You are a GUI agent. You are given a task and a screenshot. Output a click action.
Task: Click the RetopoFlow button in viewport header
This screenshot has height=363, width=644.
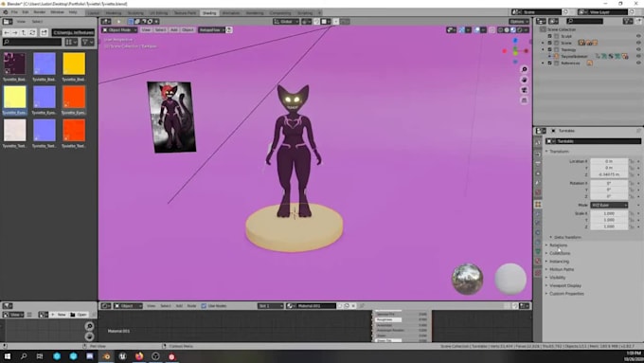pyautogui.click(x=211, y=30)
